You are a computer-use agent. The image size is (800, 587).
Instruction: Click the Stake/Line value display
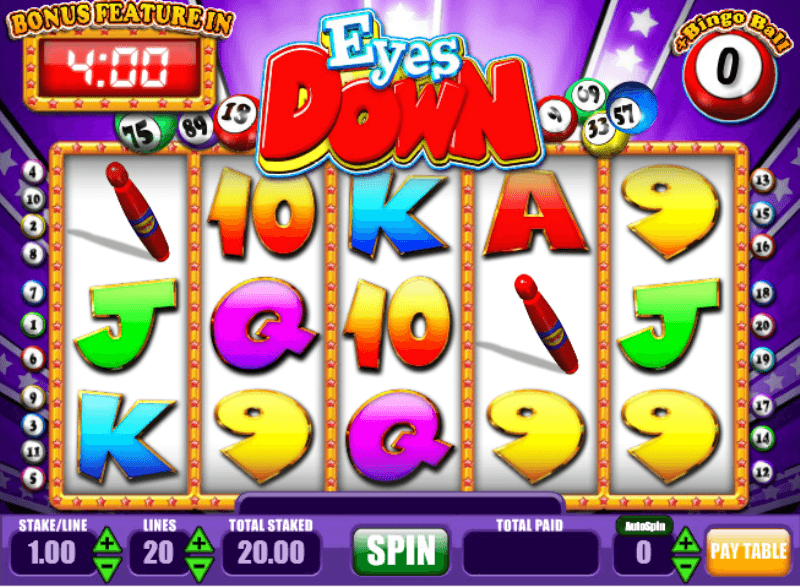pos(52,553)
